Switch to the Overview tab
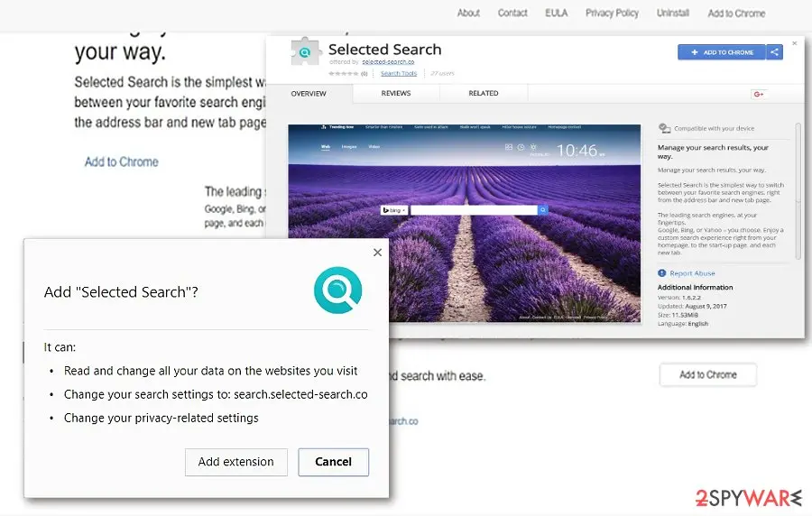The height and width of the screenshot is (516, 812). pyautogui.click(x=309, y=94)
